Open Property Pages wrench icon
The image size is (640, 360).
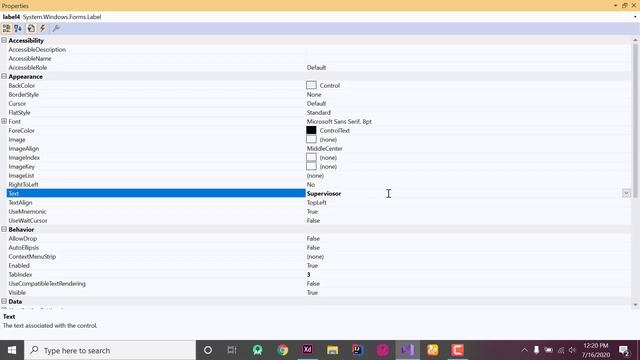coord(56,28)
